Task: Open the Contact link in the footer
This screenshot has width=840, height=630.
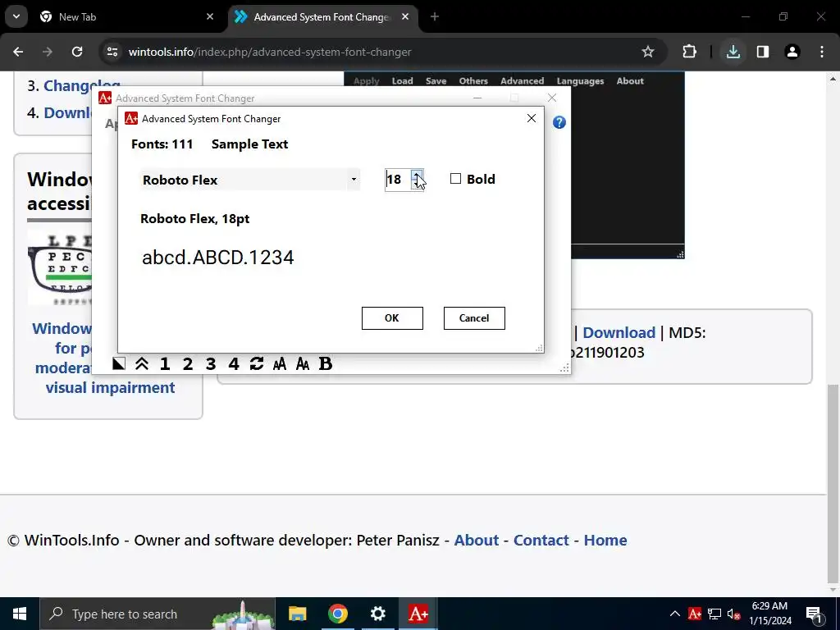Action: (541, 540)
